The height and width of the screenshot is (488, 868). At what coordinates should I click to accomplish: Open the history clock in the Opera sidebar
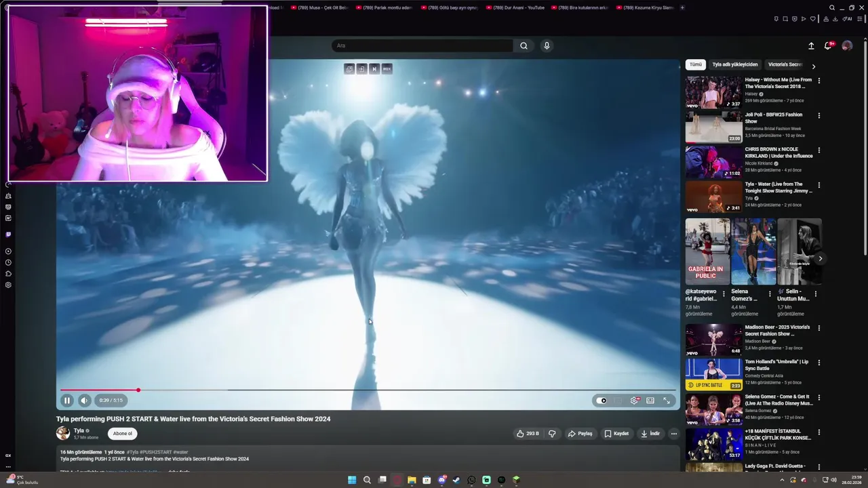pyautogui.click(x=8, y=262)
